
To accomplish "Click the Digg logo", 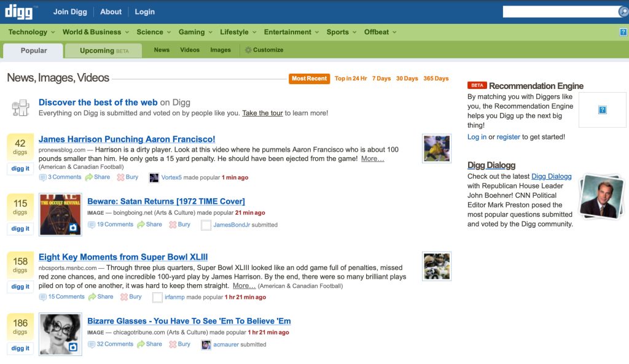I will [x=19, y=12].
